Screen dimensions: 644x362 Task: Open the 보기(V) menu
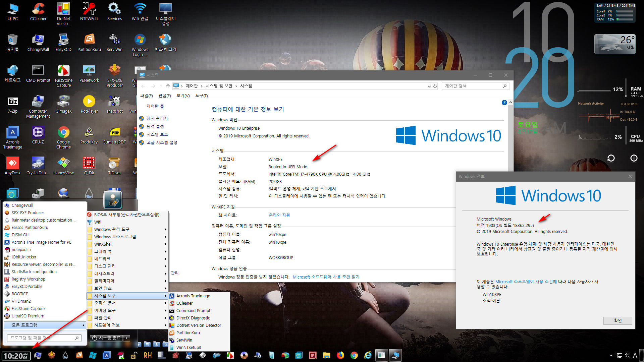183,96
